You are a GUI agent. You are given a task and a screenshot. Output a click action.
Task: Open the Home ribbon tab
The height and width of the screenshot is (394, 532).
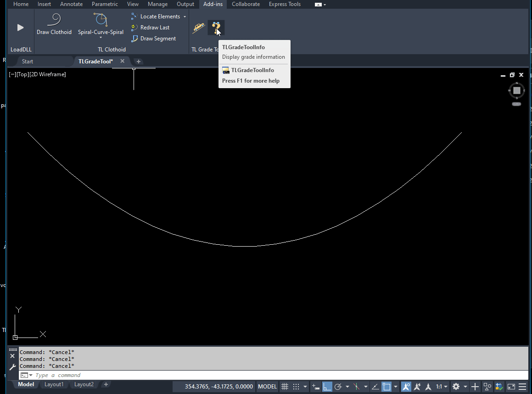21,4
